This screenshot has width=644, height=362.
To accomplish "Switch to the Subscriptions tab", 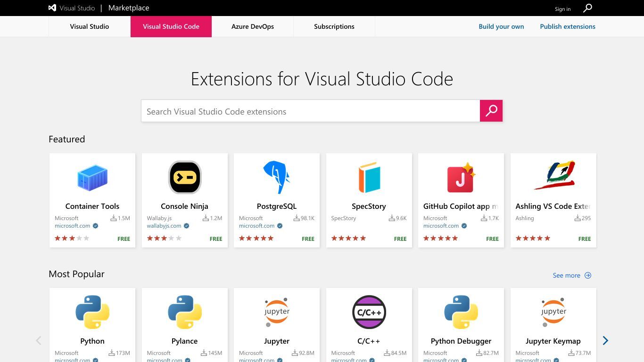I will tap(334, 26).
